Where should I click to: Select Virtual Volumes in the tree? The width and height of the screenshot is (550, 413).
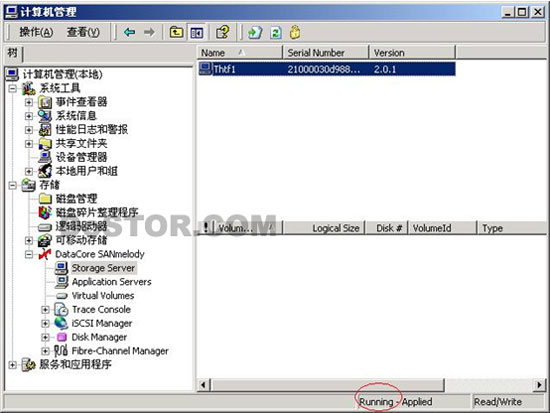tap(103, 296)
